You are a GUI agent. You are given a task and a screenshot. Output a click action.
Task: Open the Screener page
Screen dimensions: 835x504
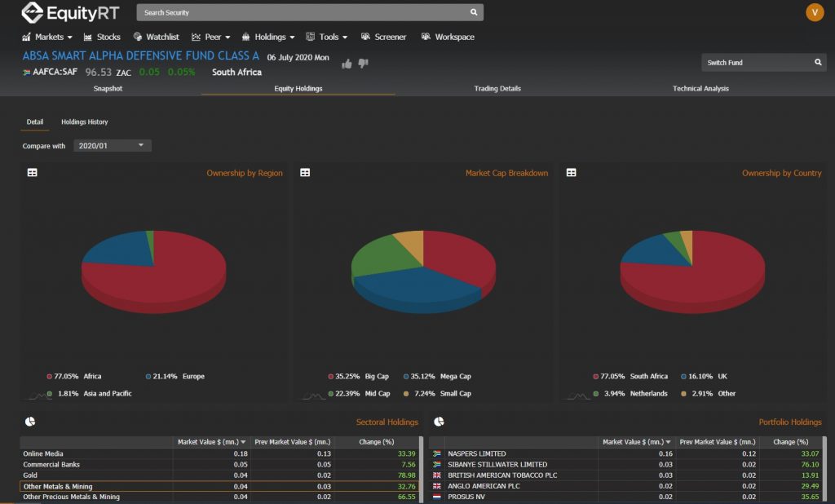(x=383, y=37)
